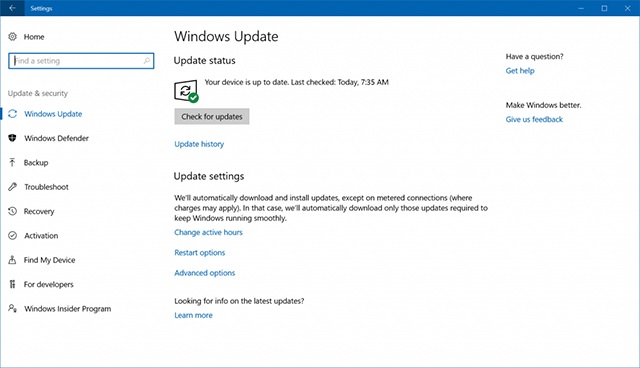Open the Update history link

pyautogui.click(x=199, y=144)
